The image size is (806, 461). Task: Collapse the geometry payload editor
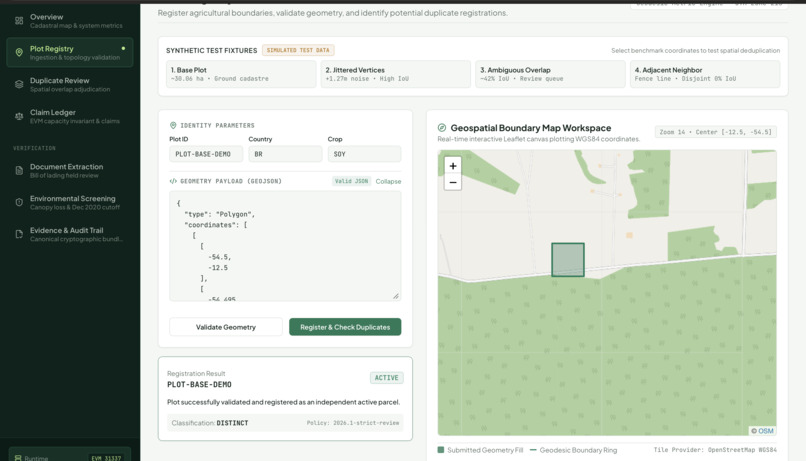click(x=388, y=181)
